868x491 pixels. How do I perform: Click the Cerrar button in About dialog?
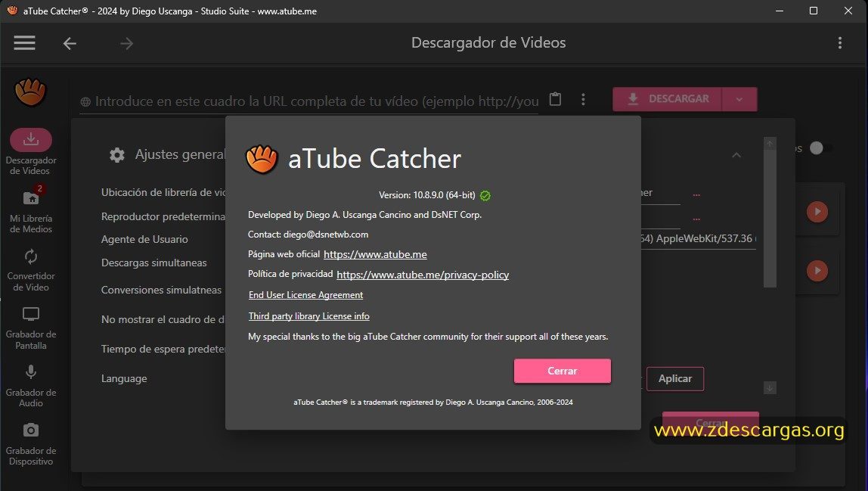[x=563, y=371]
